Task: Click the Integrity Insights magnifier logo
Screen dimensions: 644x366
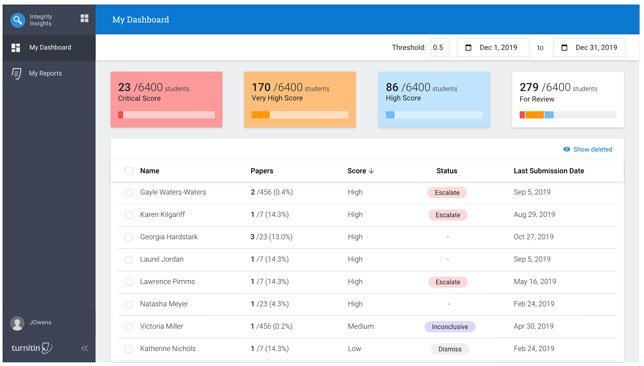Action: coord(18,20)
